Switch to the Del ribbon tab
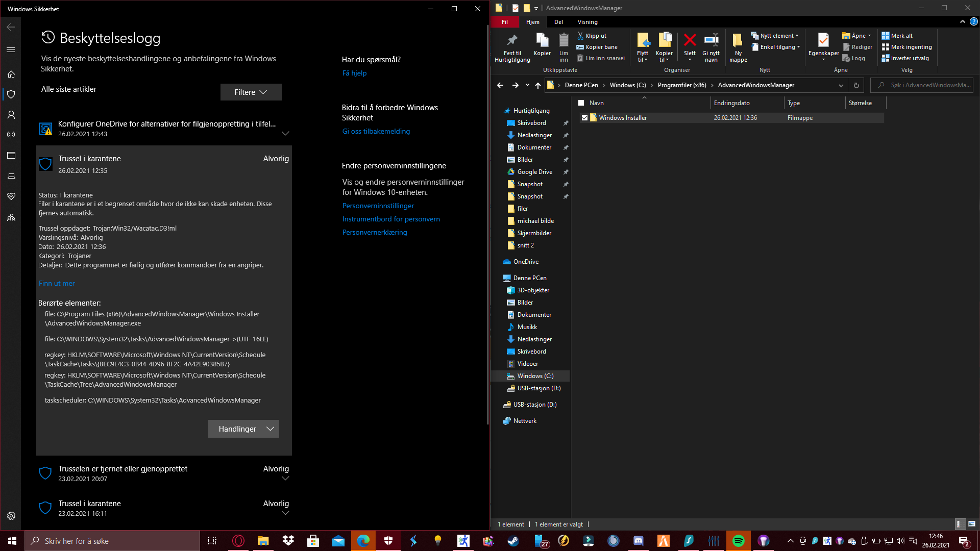 pyautogui.click(x=559, y=22)
